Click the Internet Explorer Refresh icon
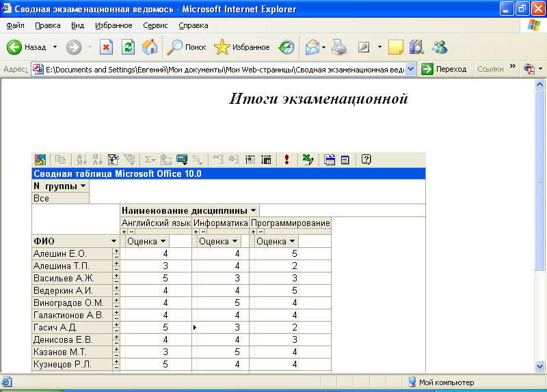 128,47
